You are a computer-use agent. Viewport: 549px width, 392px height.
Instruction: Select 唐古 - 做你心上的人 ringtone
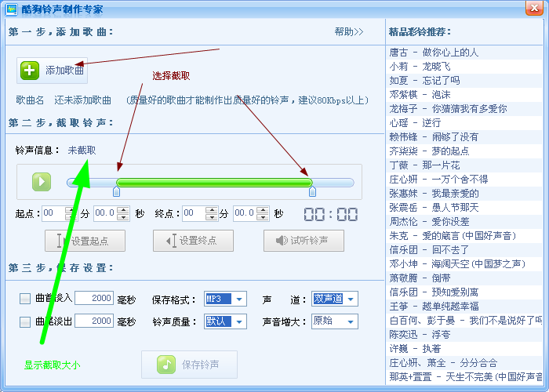tap(464, 53)
